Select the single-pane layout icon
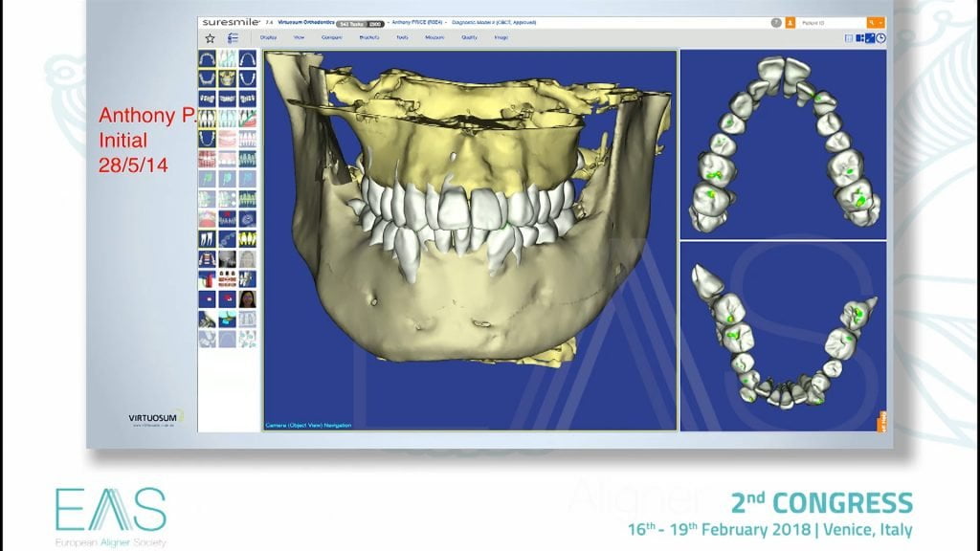The width and height of the screenshot is (980, 551). 849,38
